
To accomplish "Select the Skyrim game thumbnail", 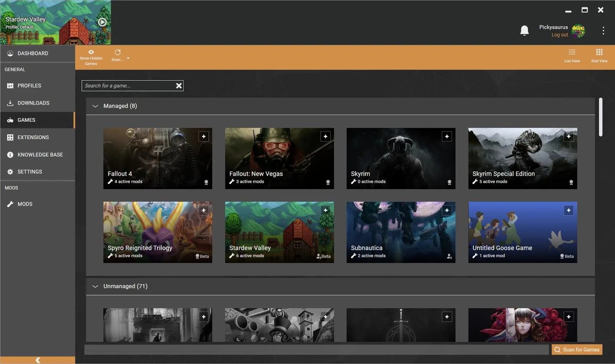I will (401, 158).
